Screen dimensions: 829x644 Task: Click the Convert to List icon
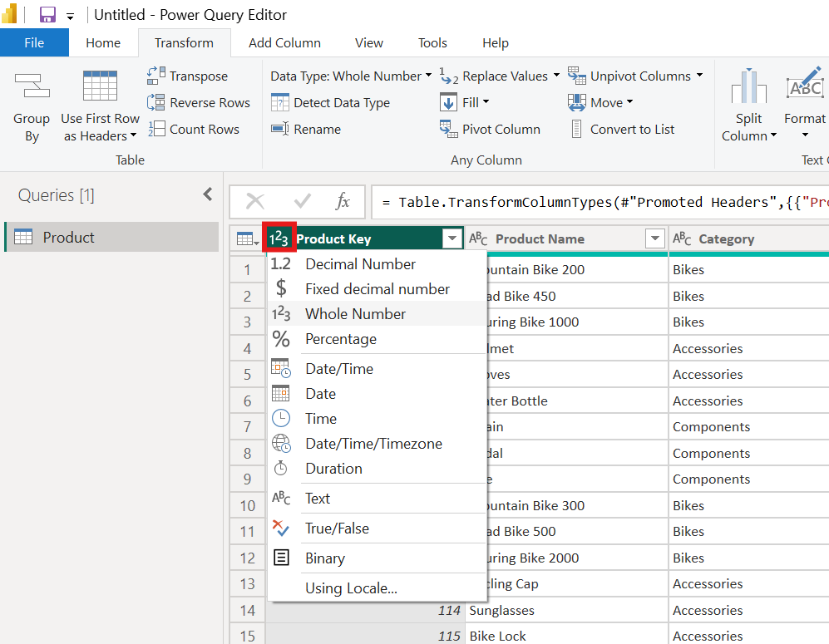click(577, 128)
